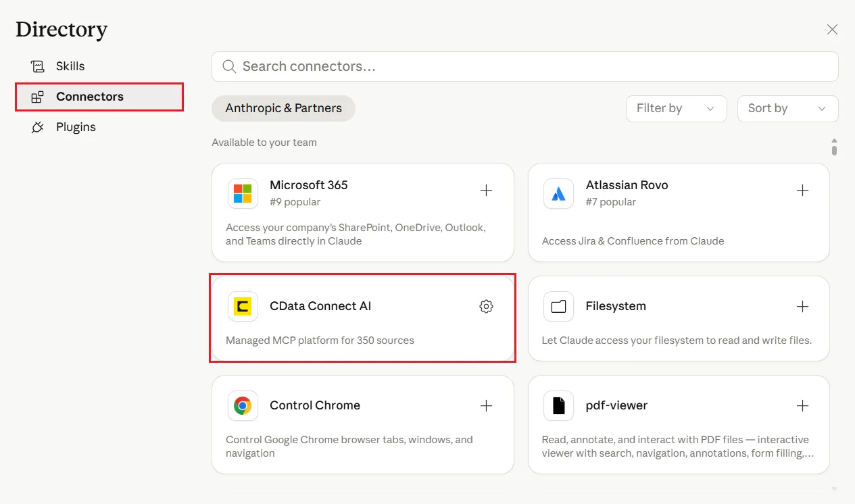Screen dimensions: 855x504
Task: Click the Filesystem folder icon
Action: pos(558,307)
